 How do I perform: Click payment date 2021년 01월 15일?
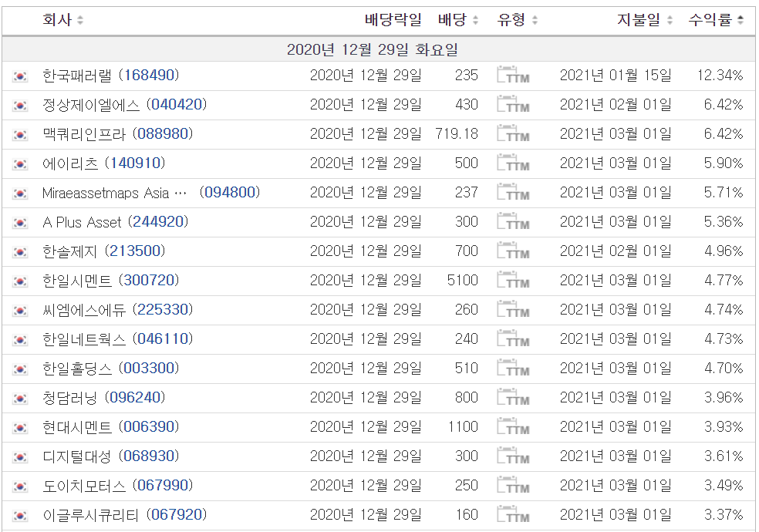click(616, 75)
